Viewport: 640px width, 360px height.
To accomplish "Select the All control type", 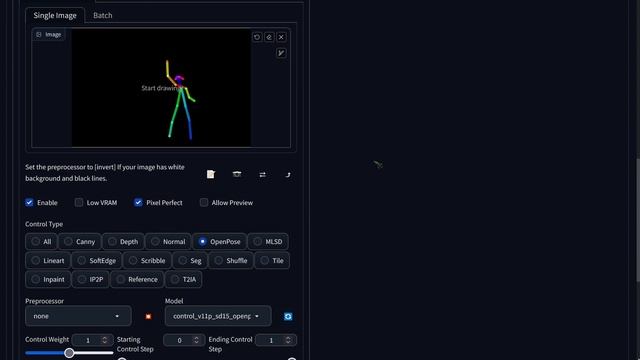I will 41,242.
